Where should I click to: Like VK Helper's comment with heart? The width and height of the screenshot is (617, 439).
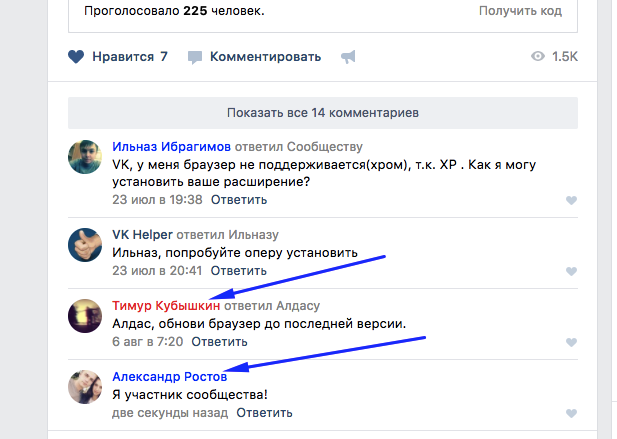tap(571, 271)
